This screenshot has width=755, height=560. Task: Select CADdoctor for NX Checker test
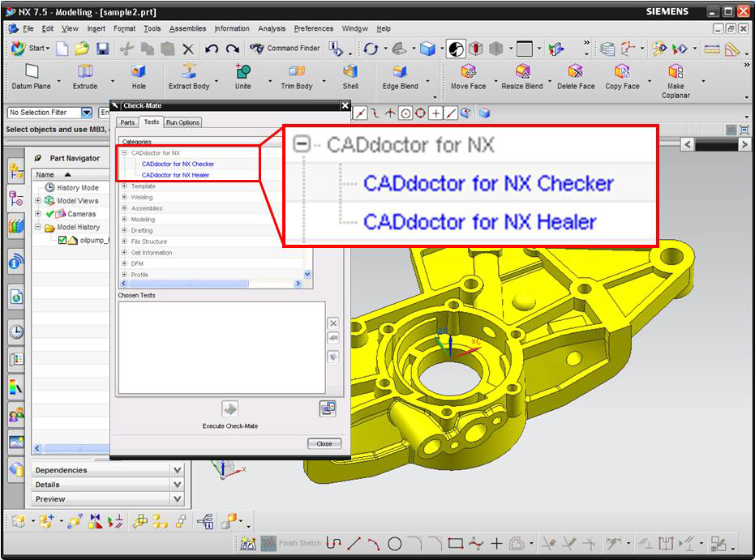(178, 164)
